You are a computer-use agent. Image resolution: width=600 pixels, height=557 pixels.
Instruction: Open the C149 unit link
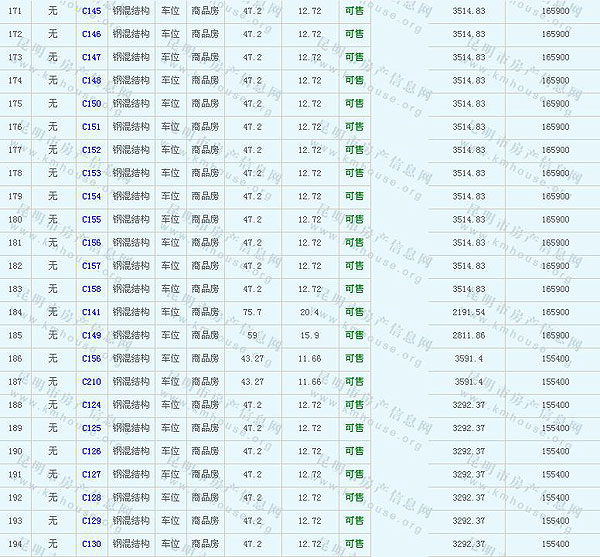(x=91, y=335)
